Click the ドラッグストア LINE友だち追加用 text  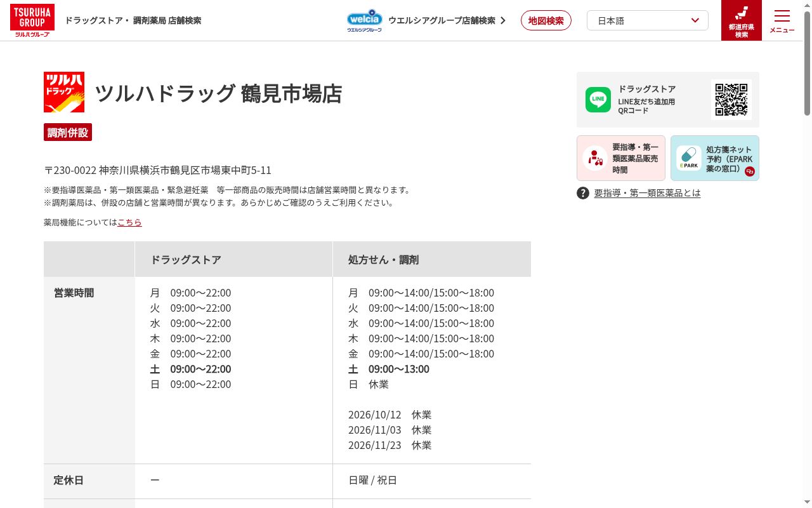(x=647, y=100)
